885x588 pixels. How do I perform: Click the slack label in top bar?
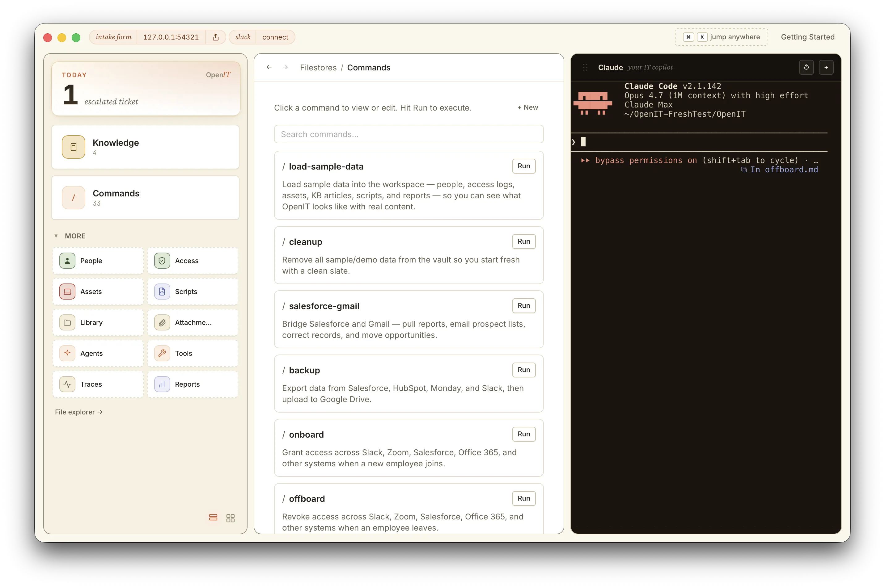pos(243,37)
